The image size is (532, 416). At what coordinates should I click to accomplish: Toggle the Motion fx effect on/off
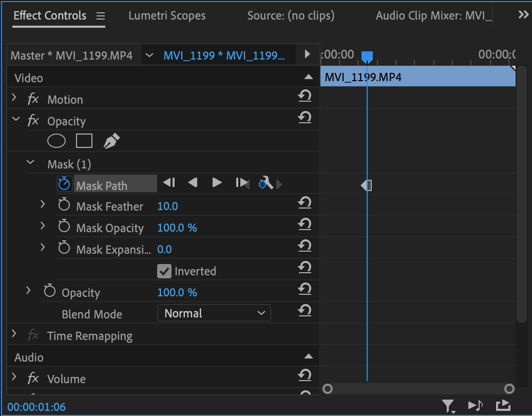pyautogui.click(x=33, y=99)
